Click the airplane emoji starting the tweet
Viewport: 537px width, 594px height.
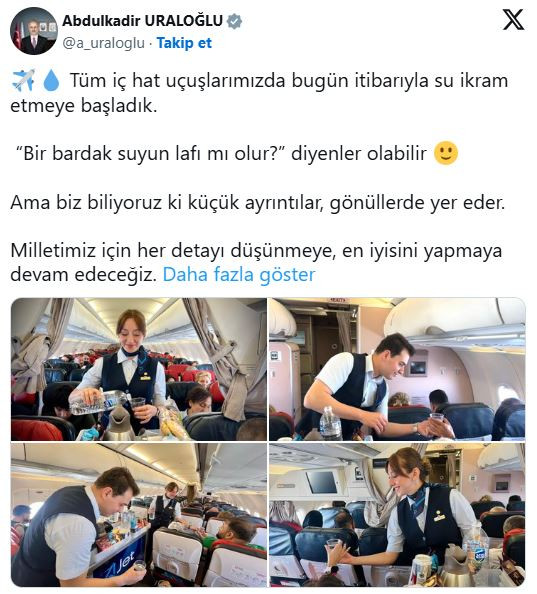(23, 80)
